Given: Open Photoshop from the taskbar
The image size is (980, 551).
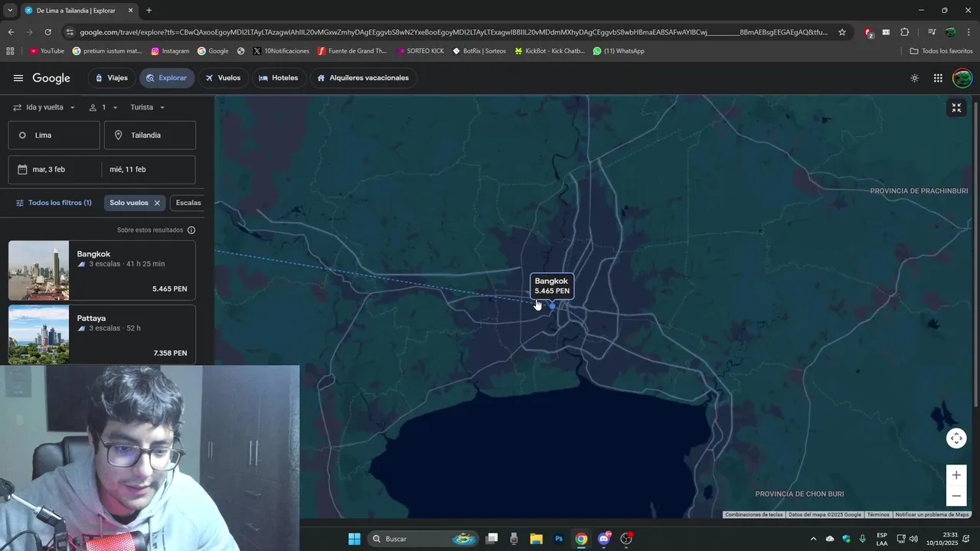Looking at the screenshot, I should (559, 539).
